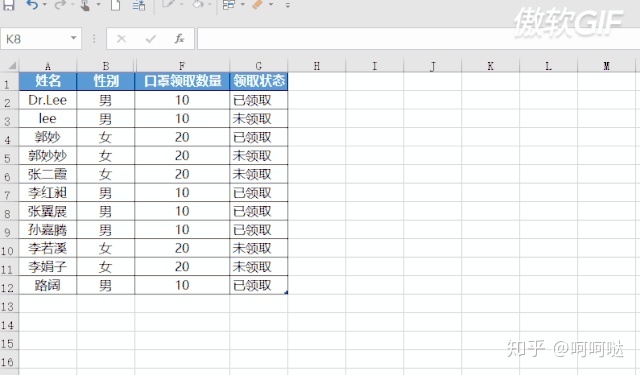Click quantity 20 in 张二雷 row
Viewport: 640px width, 375px height.
coord(182,174)
